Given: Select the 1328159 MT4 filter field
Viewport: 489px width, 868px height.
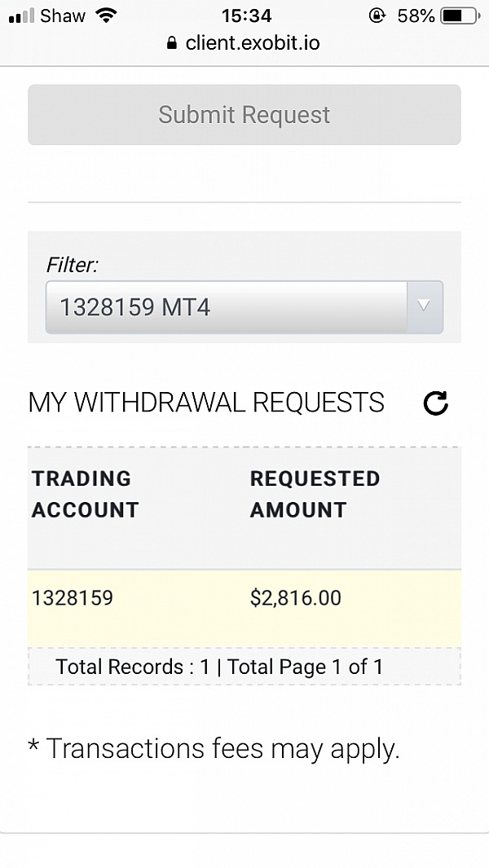Looking at the screenshot, I should [244, 307].
